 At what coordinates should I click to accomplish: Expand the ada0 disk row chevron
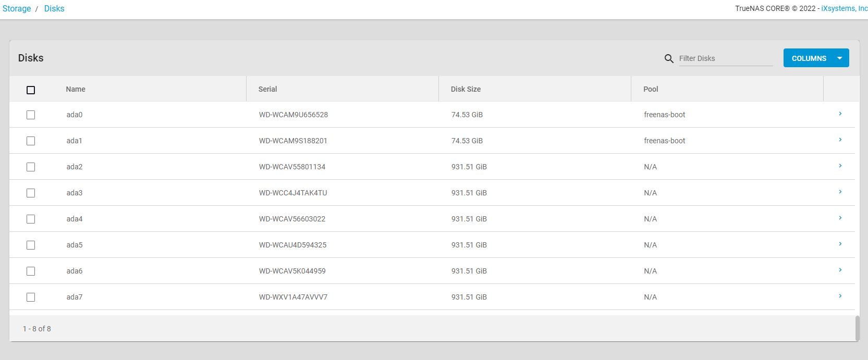[840, 114]
